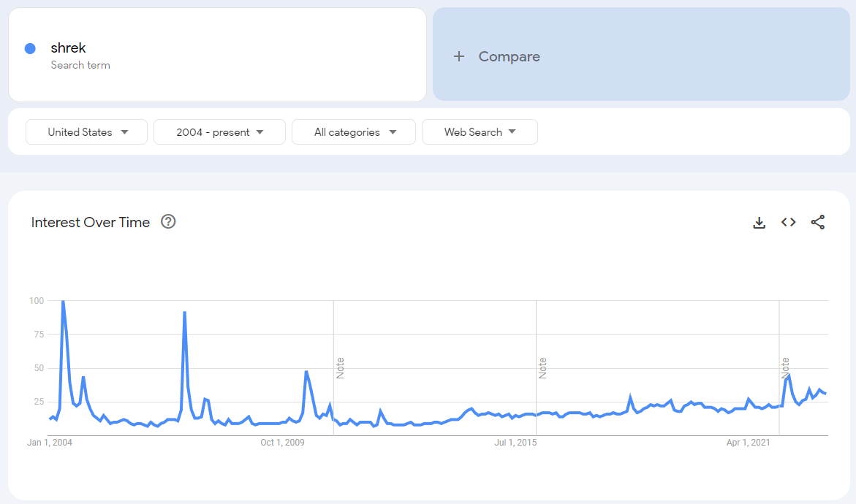The height and width of the screenshot is (504, 856).
Task: Open help for Interest Over Time
Action: [x=168, y=222]
